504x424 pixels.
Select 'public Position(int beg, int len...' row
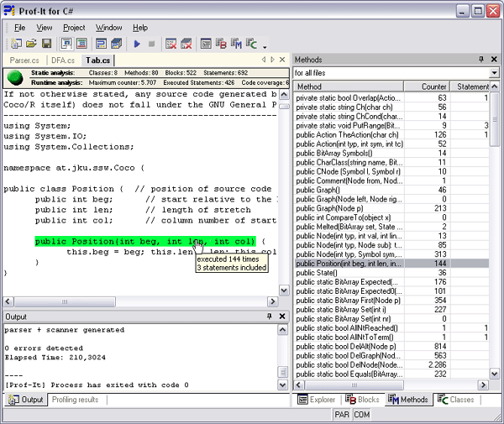point(391,264)
